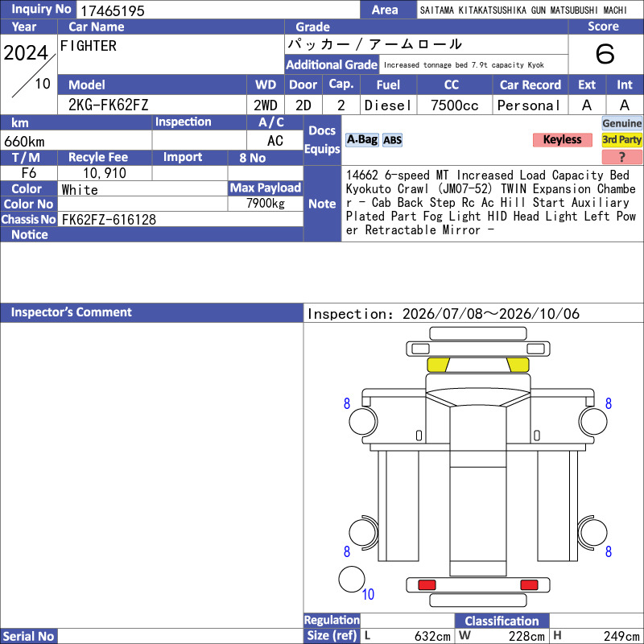
Task: Click the 2WD drive value
Action: [x=266, y=105]
